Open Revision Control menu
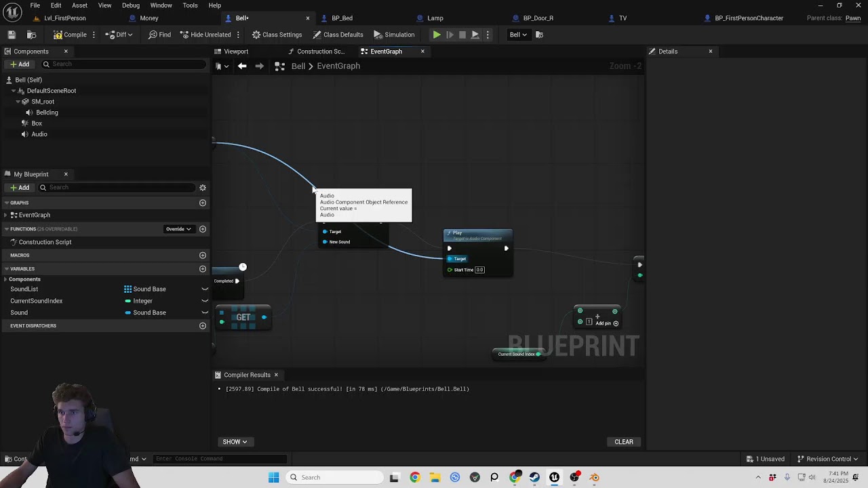The image size is (868, 488). [x=828, y=459]
